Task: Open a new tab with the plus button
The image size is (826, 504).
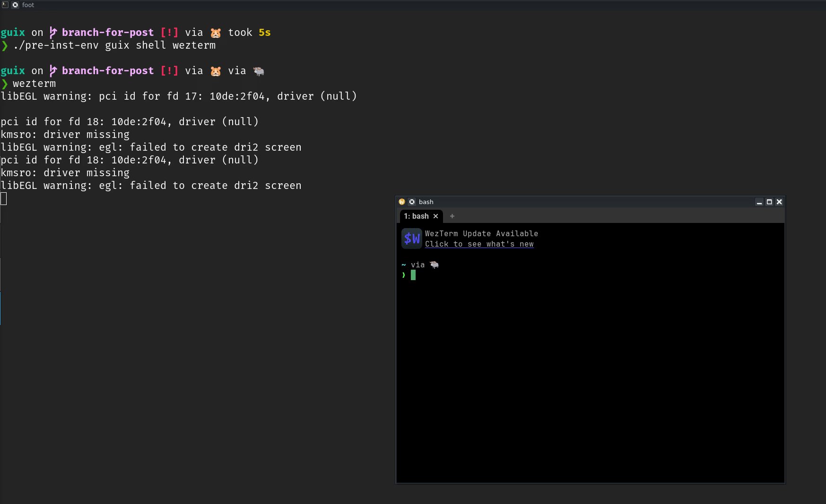Action: pyautogui.click(x=452, y=216)
